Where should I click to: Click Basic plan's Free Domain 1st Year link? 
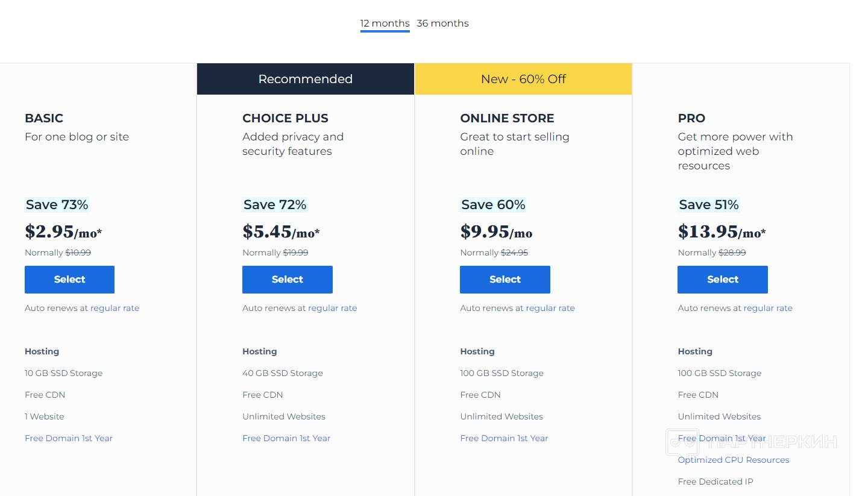click(69, 438)
